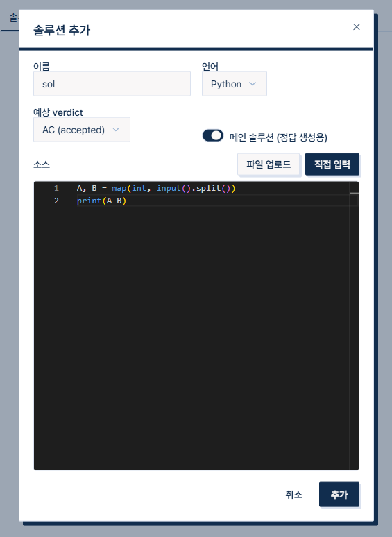Click the 소스 section label
The height and width of the screenshot is (537, 392).
[x=42, y=164]
